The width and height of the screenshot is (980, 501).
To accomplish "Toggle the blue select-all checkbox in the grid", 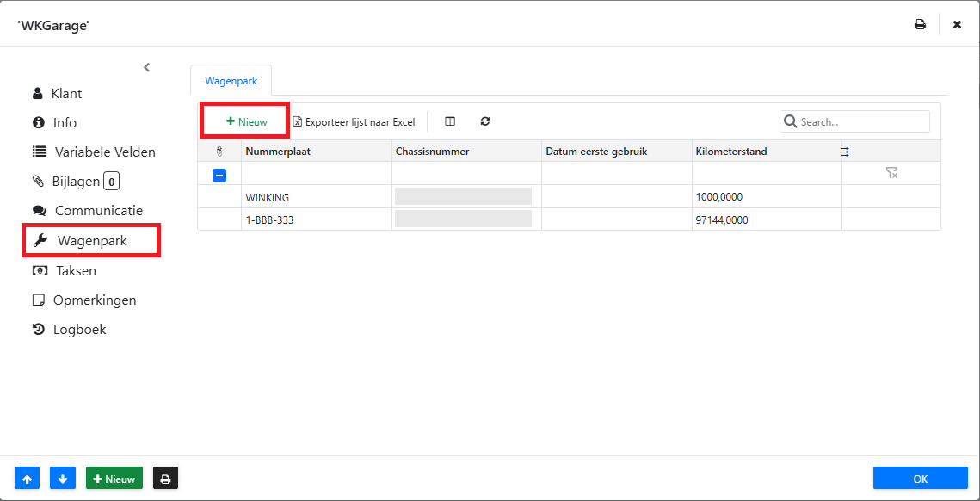I will point(219,175).
